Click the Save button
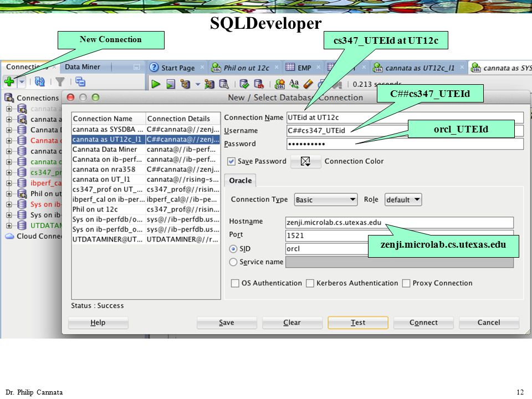This screenshot has height=399, width=532. (x=226, y=323)
